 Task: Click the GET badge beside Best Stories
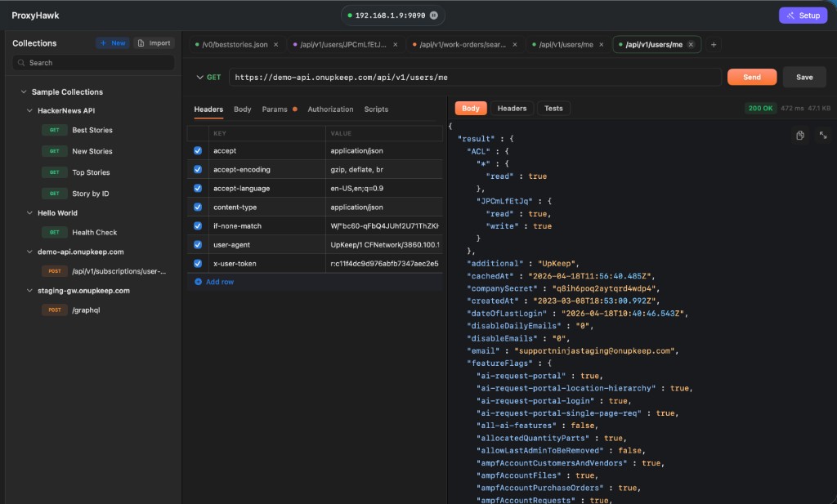coord(55,130)
